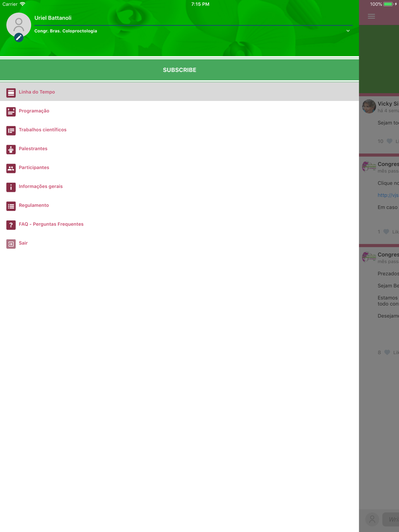Open Palestrantes menu item

[180, 148]
